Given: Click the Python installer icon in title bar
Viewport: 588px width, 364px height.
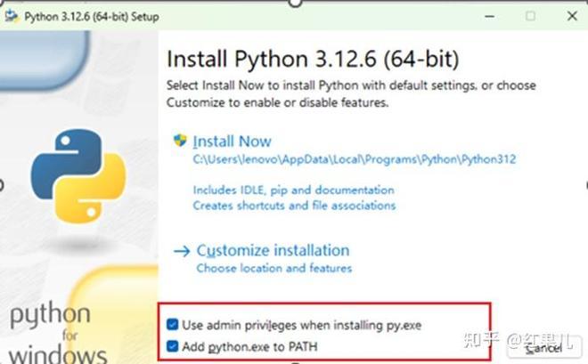Looking at the screenshot, I should click(12, 17).
